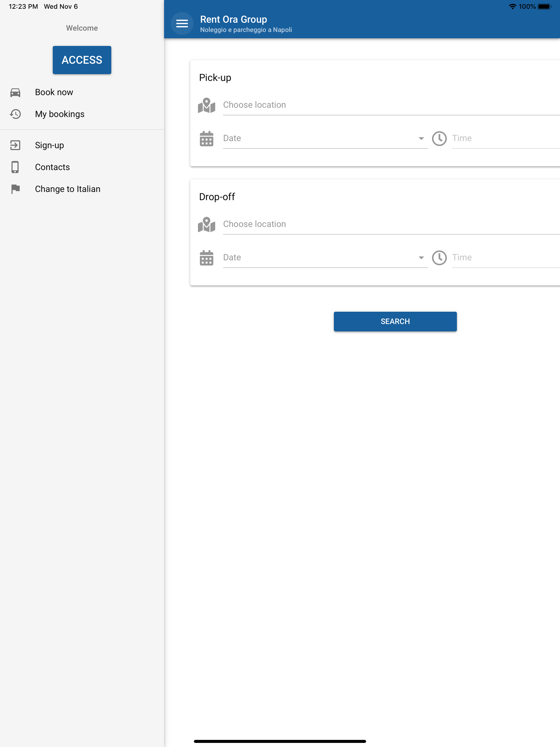Click the Noleggio e parcheggio a Napoli subtitle

[x=246, y=30]
